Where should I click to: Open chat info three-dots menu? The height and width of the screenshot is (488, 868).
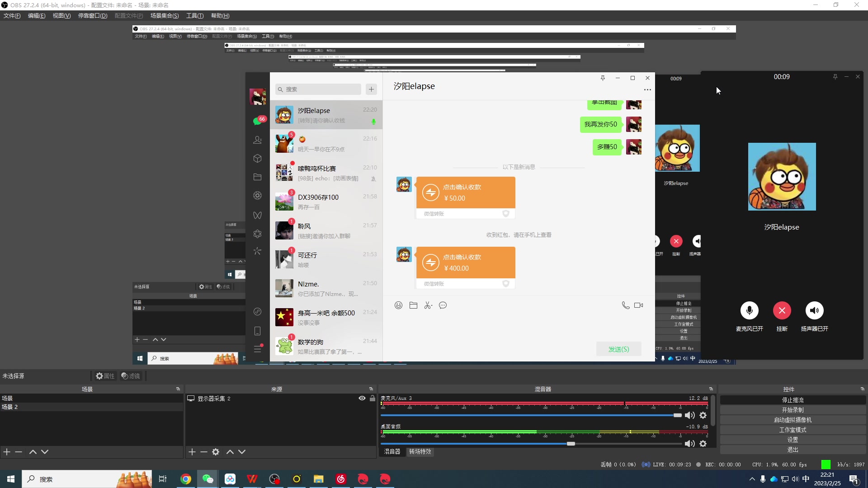pos(647,89)
